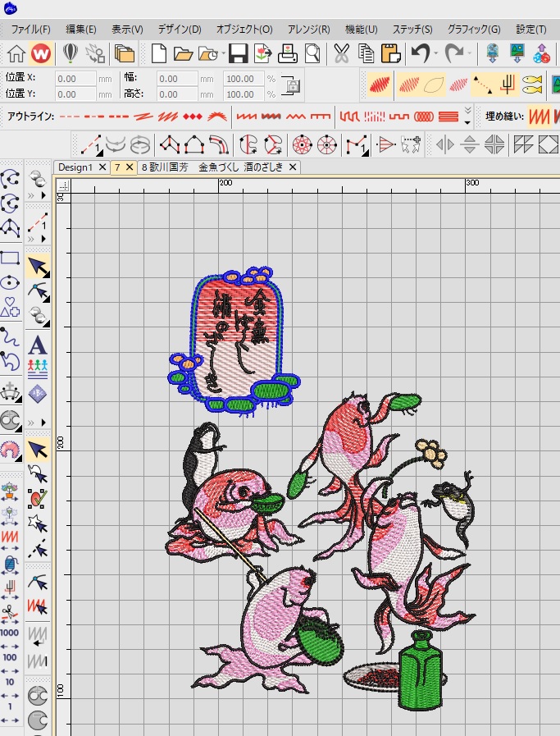Close the Design1 tab

pos(102,167)
